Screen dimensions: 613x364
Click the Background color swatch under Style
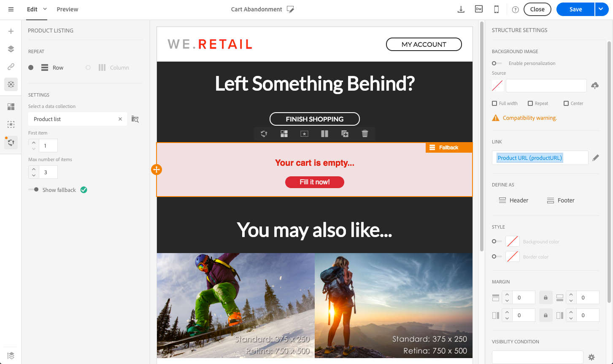click(513, 242)
